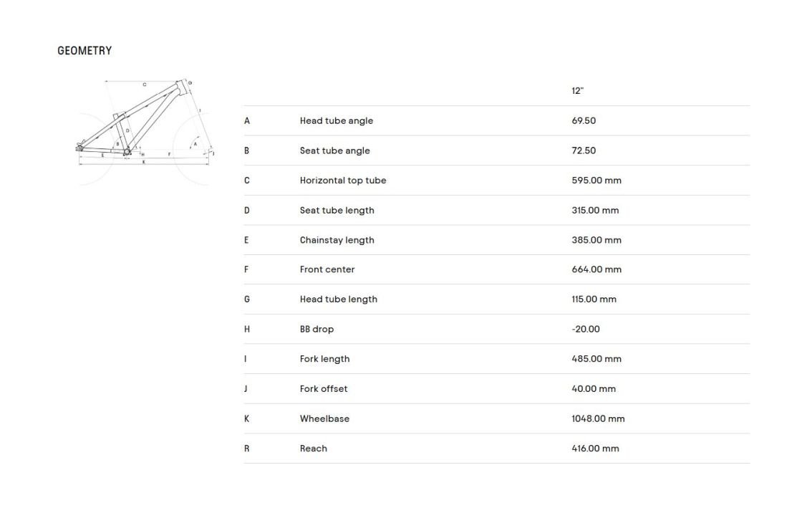Click the Seat tube length label

click(337, 211)
